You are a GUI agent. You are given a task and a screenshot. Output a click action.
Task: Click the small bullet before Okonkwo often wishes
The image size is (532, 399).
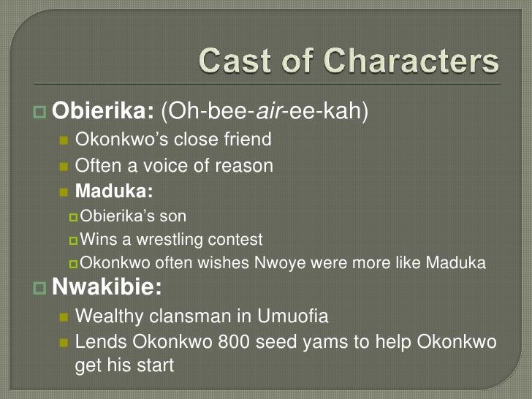(x=73, y=264)
